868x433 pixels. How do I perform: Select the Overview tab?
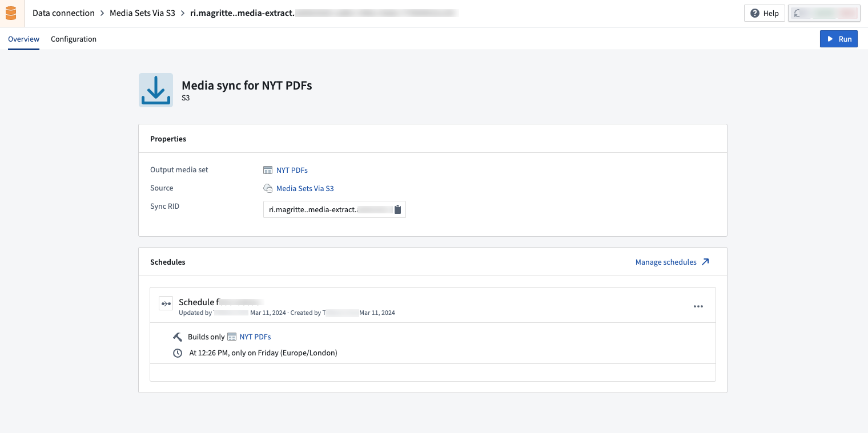23,39
